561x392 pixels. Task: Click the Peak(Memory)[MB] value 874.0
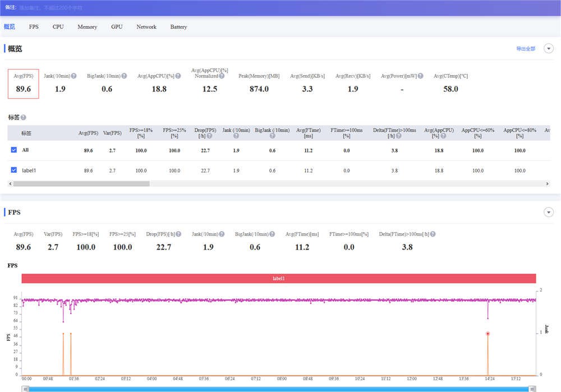click(x=259, y=89)
